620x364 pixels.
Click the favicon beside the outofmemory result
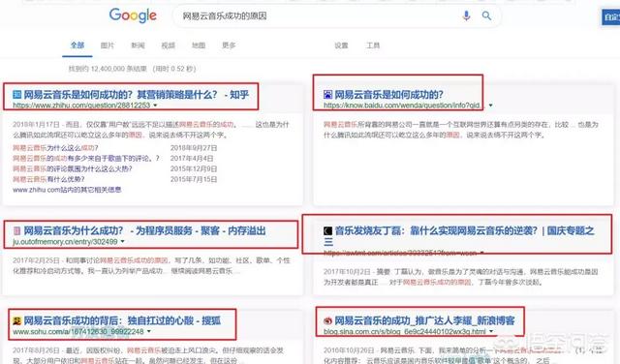click(x=17, y=230)
